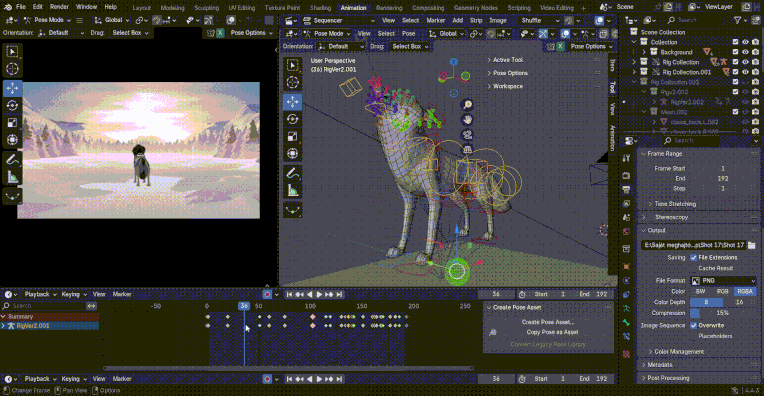Set color depth to 16
The height and width of the screenshot is (396, 764).
click(739, 302)
